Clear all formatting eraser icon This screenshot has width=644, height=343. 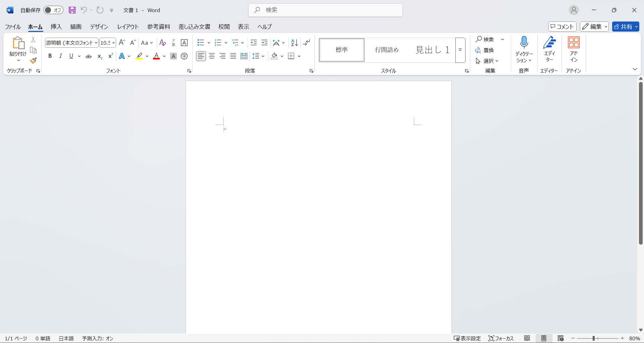coord(163,43)
